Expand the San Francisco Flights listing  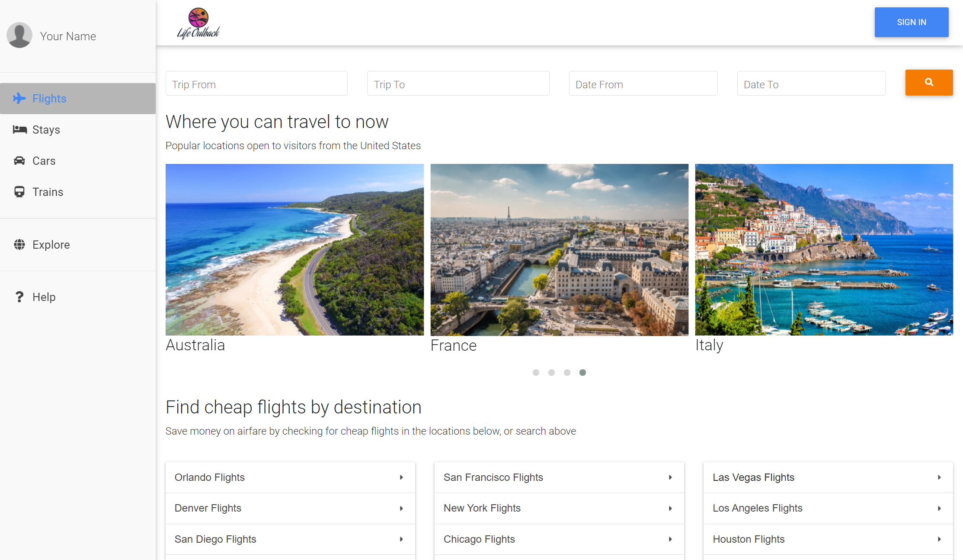[671, 477]
